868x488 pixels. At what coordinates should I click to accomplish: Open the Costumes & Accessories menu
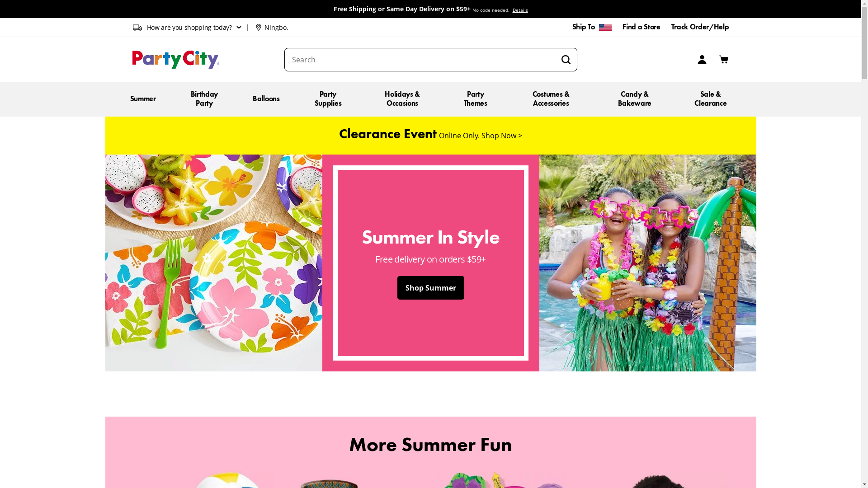click(551, 99)
